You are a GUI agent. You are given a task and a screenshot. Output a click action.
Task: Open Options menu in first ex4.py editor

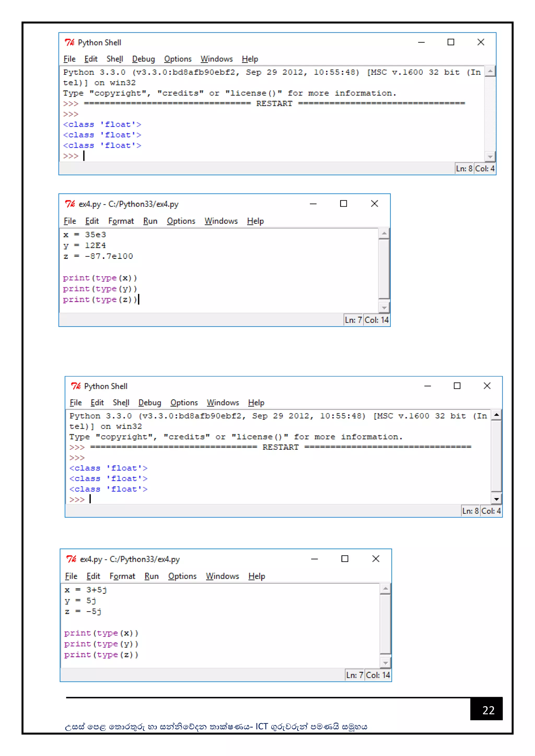click(181, 221)
